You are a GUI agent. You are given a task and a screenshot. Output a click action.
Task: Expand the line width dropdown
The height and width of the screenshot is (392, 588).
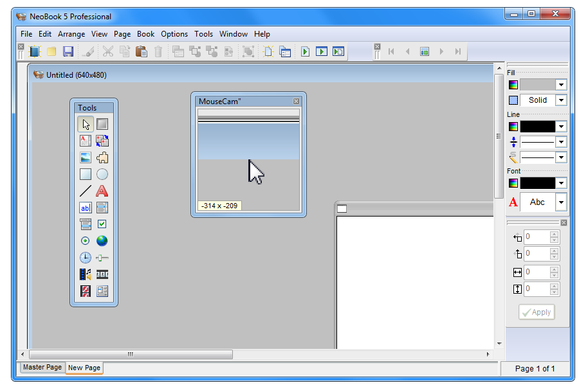561,142
